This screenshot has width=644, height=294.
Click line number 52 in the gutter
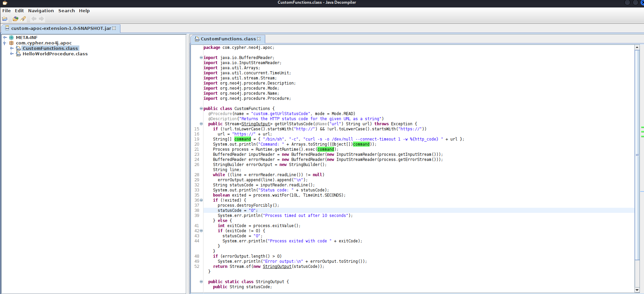coord(197,267)
